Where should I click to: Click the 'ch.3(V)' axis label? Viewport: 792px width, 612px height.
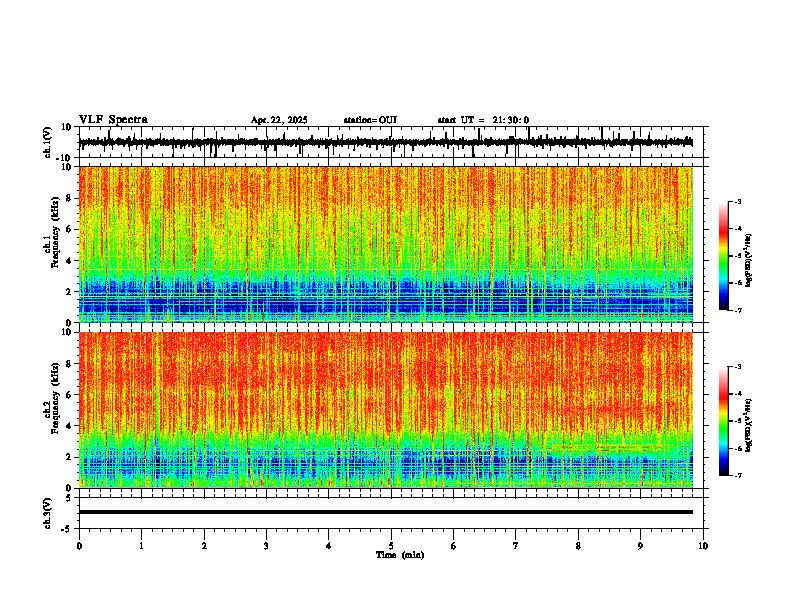pos(48,513)
